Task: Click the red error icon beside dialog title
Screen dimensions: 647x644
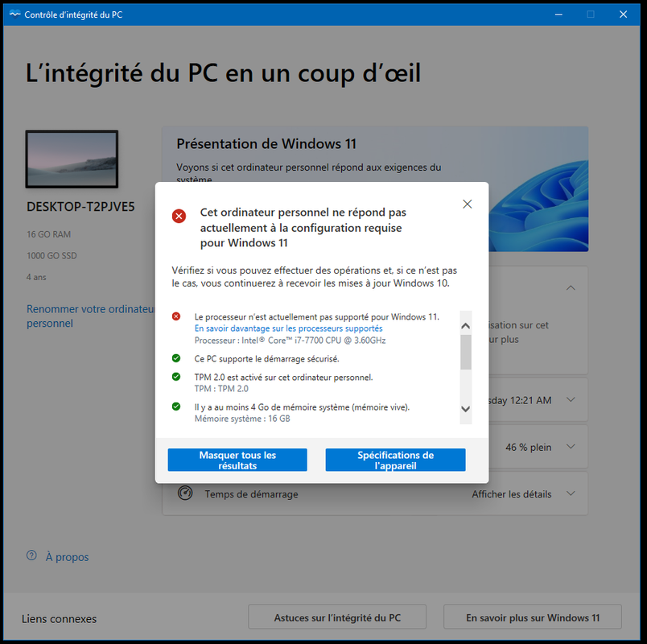Action: click(179, 216)
